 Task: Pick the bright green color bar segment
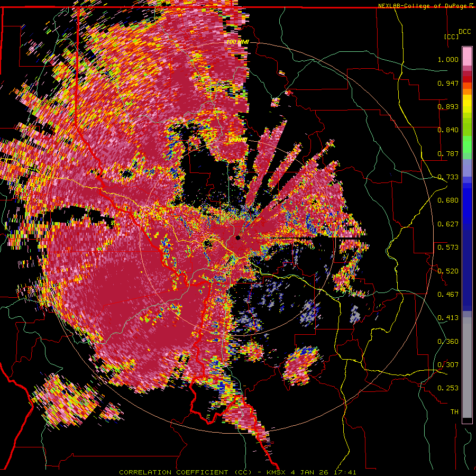[467, 144]
